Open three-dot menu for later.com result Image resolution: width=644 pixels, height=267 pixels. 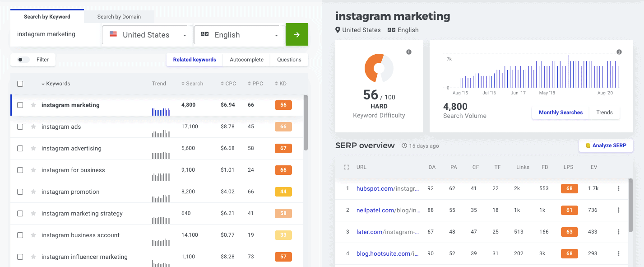pos(618,232)
